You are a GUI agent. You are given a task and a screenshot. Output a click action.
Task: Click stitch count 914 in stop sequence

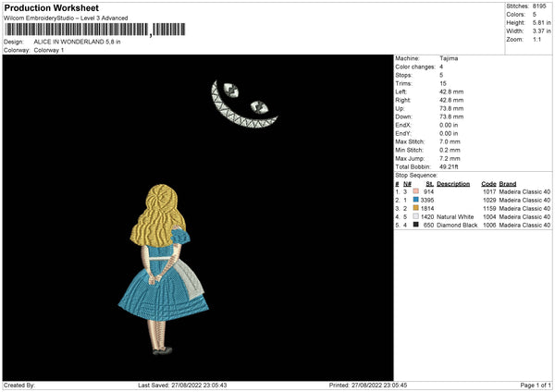[x=428, y=191]
